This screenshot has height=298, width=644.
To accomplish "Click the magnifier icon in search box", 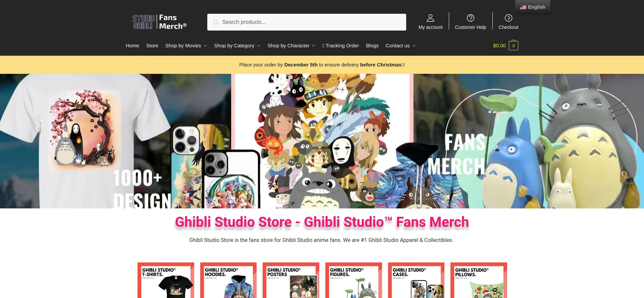I will pos(216,22).
